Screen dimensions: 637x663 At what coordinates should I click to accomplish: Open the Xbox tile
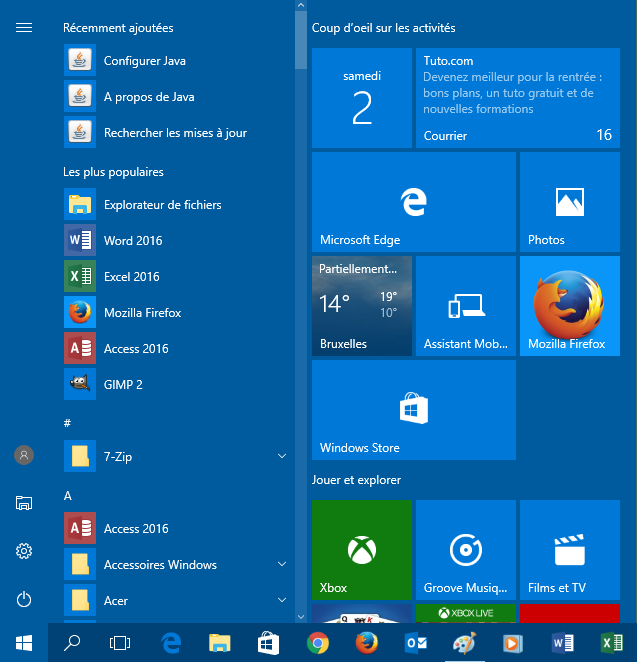click(362, 550)
